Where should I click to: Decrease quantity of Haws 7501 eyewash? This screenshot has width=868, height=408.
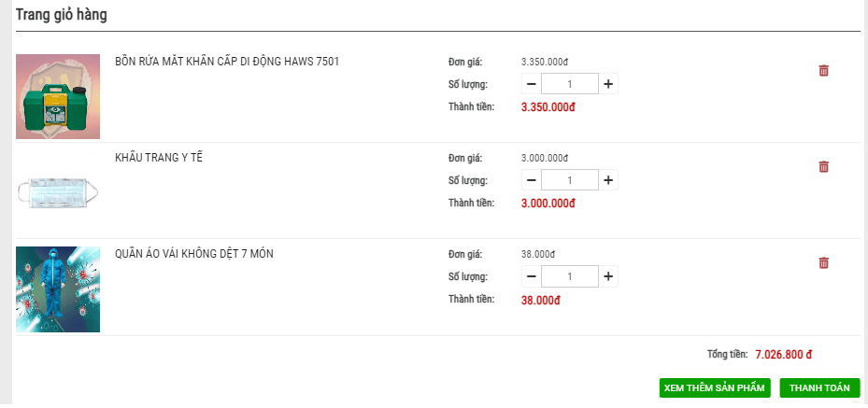pos(532,84)
